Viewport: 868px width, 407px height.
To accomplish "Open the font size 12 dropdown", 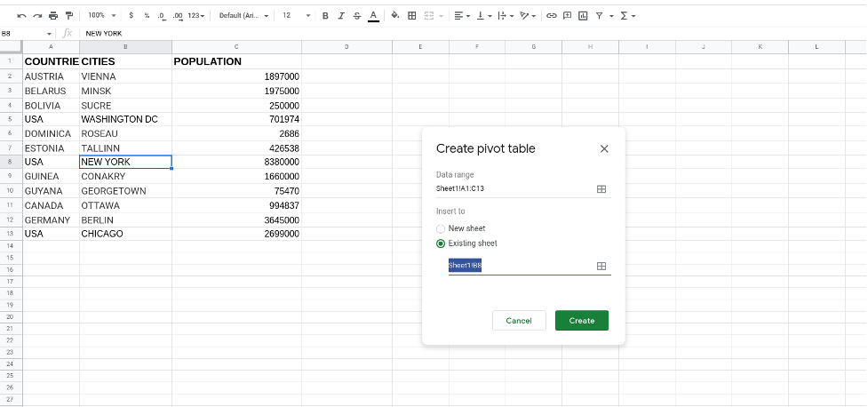I will pyautogui.click(x=296, y=16).
